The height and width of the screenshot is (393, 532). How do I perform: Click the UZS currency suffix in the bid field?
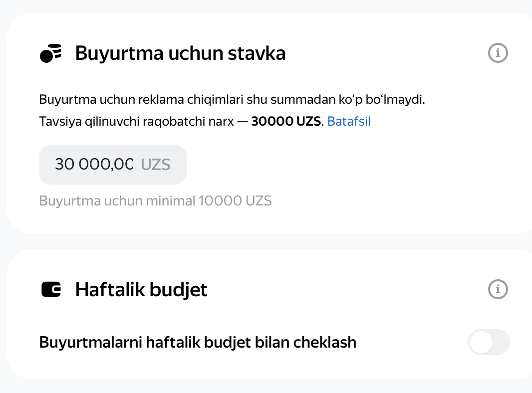156,165
